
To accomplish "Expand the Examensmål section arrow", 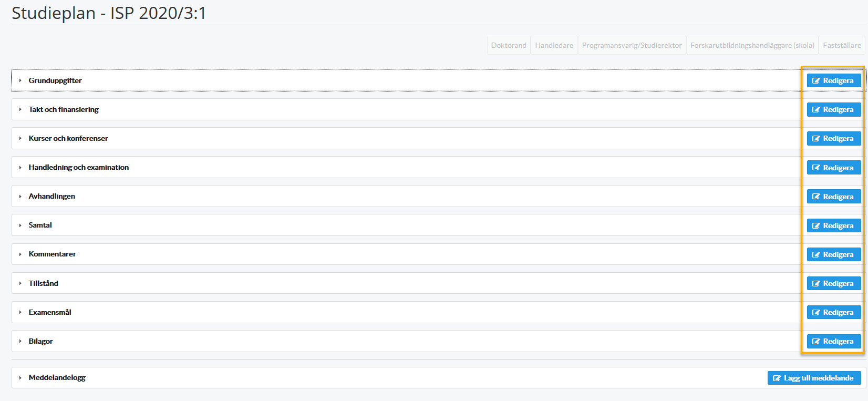I will click(x=20, y=312).
